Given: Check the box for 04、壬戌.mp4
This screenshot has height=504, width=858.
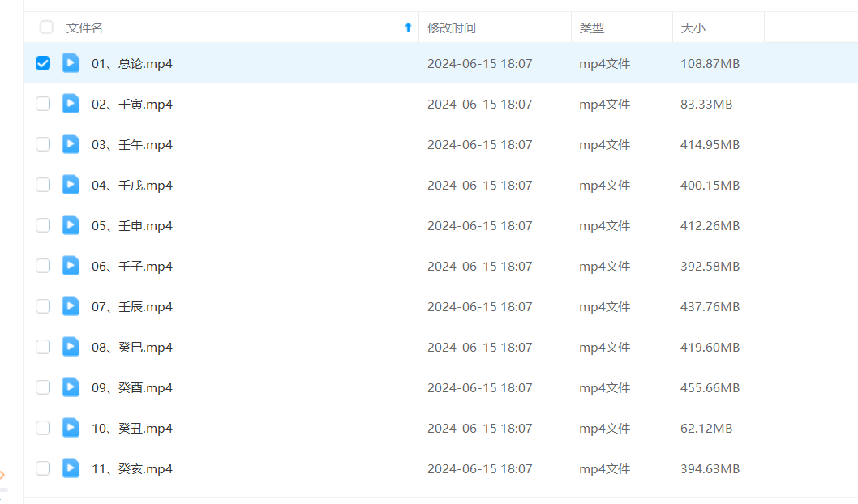Looking at the screenshot, I should coord(43,185).
